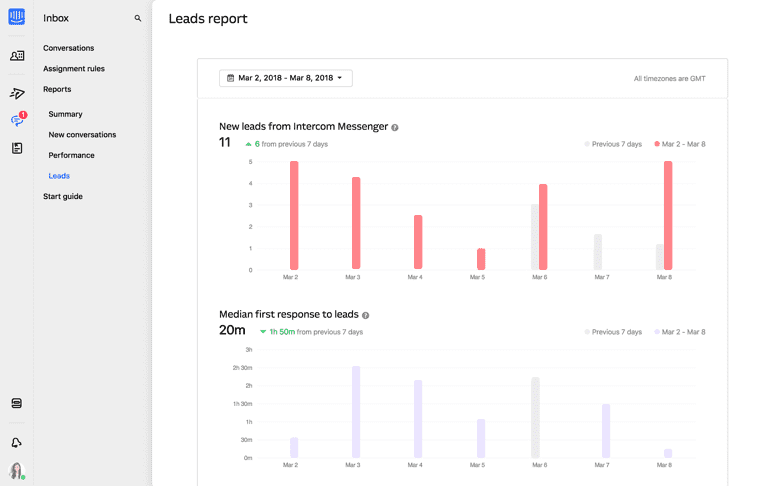This screenshot has height=486, width=783.
Task: Open the New conversations report
Action: pyautogui.click(x=82, y=135)
